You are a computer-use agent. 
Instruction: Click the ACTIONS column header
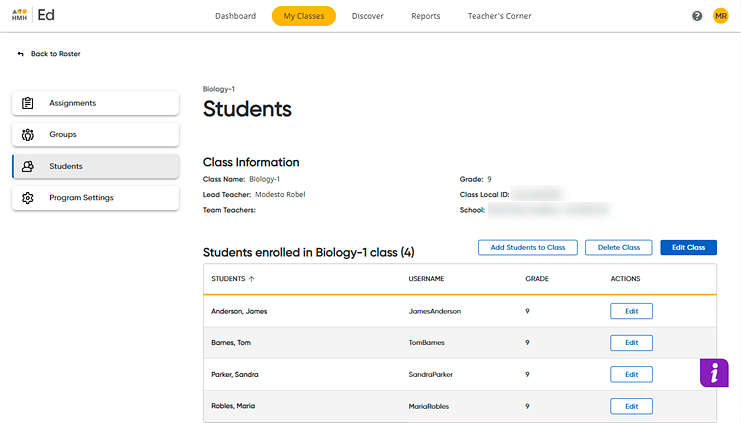[625, 279]
